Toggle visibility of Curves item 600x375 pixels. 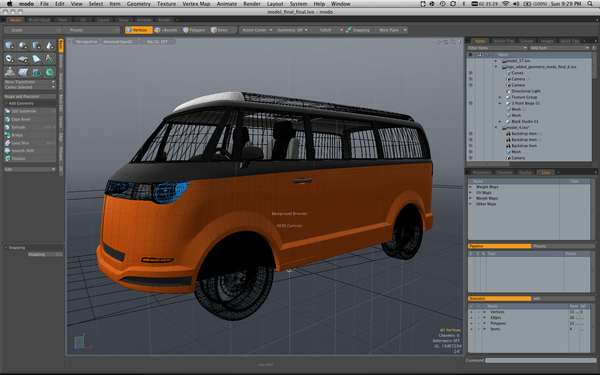[x=470, y=73]
